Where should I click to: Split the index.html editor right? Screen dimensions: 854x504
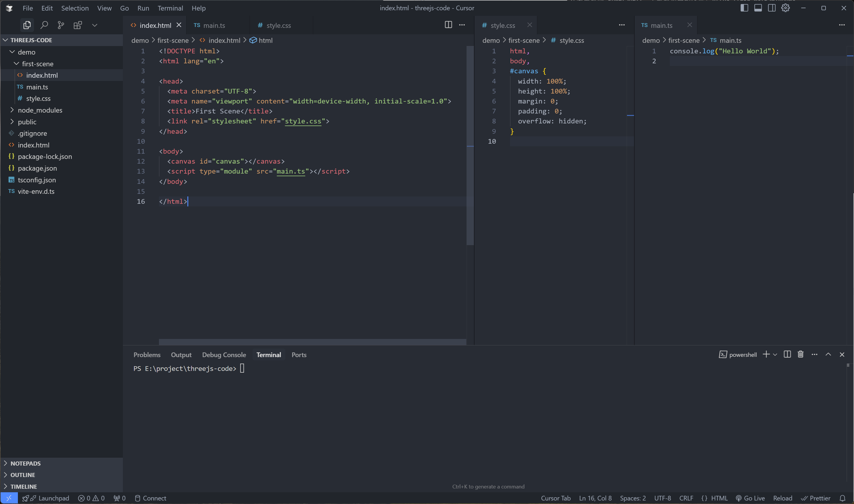(448, 25)
